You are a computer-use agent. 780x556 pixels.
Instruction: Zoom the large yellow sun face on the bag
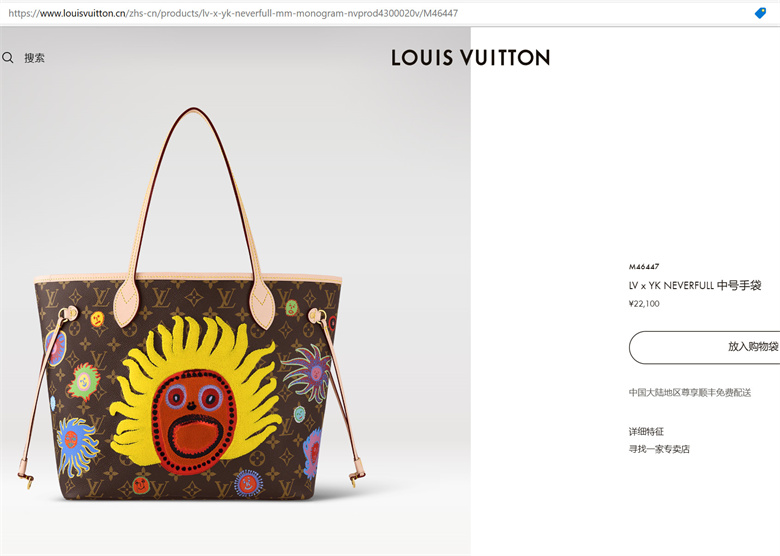coord(195,393)
